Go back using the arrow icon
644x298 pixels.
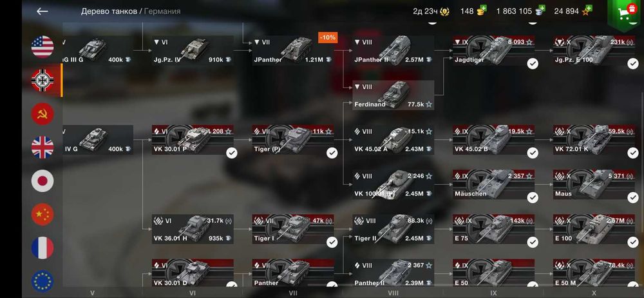click(43, 11)
